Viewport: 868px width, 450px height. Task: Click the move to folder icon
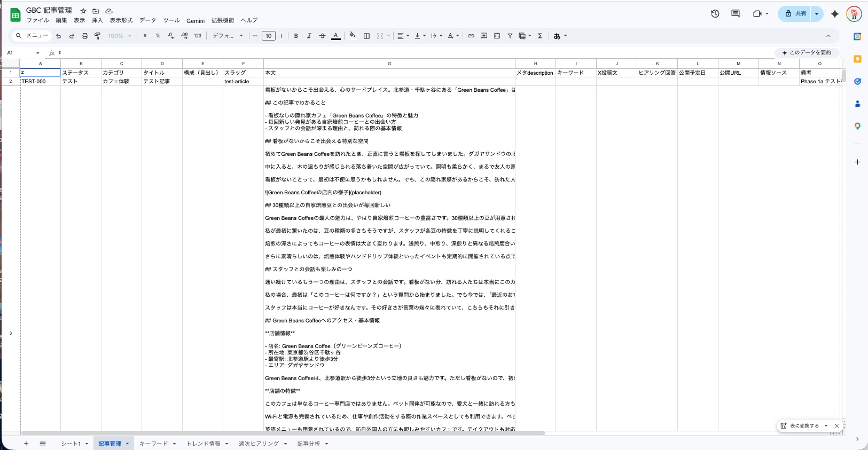96,11
